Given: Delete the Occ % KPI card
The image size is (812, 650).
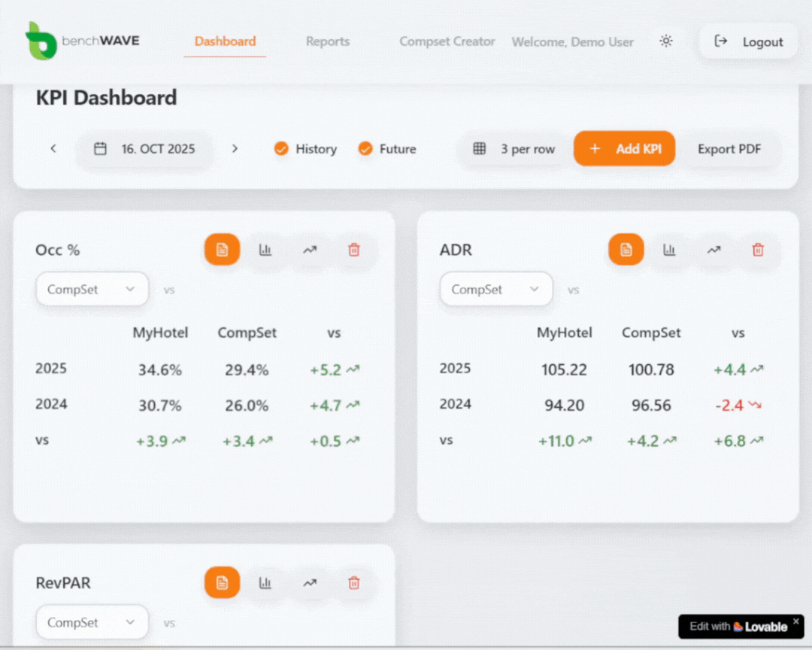Looking at the screenshot, I should click(x=354, y=250).
